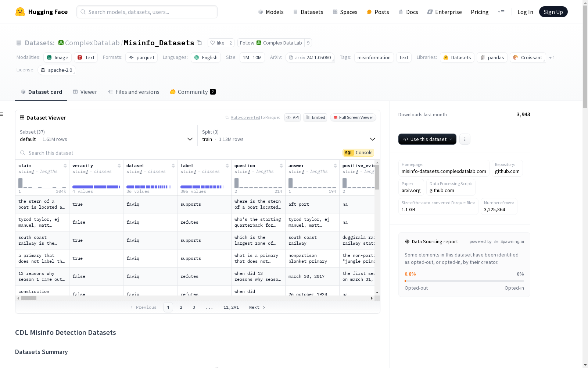Jump to page 11,291 of the dataset
Screen dimensions: 588x368
pos(231,307)
